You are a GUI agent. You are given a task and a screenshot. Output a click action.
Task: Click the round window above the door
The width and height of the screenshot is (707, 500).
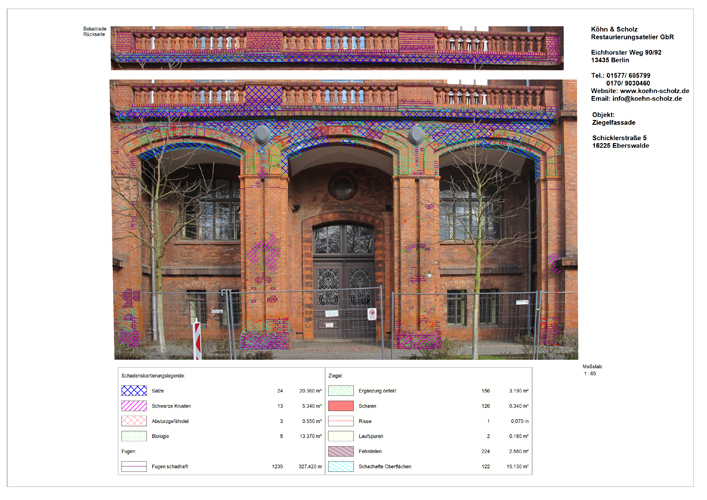click(x=343, y=188)
